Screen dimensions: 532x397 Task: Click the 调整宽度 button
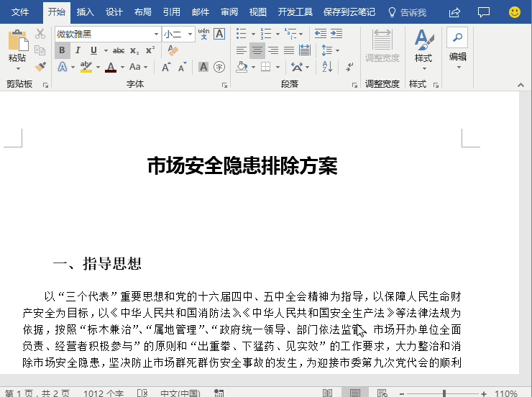click(x=382, y=46)
